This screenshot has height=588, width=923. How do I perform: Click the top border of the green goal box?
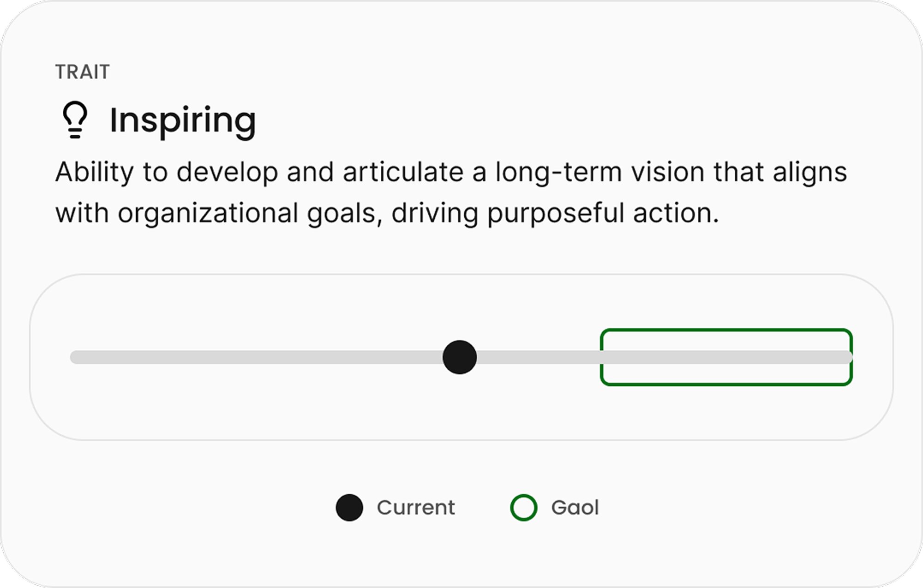(x=726, y=330)
